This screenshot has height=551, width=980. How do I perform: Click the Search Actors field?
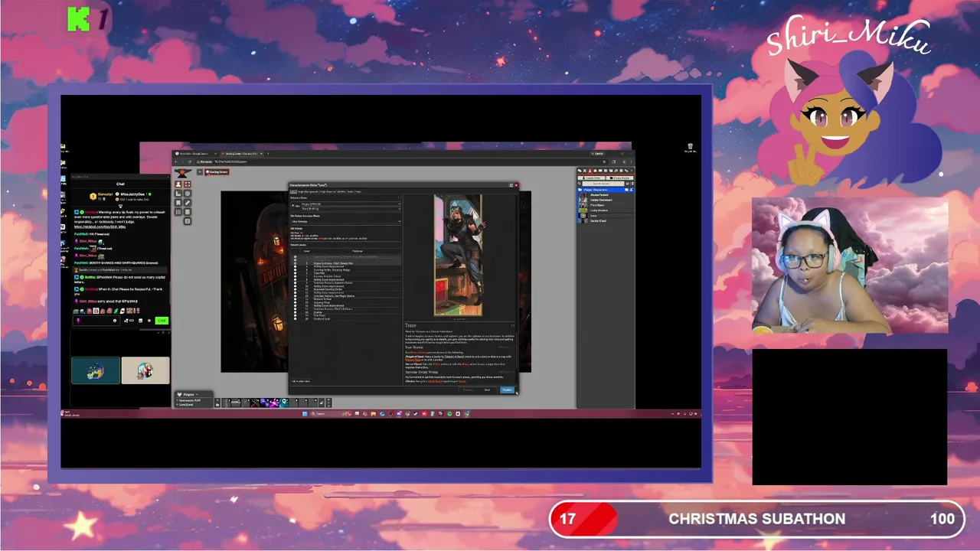[x=603, y=184]
